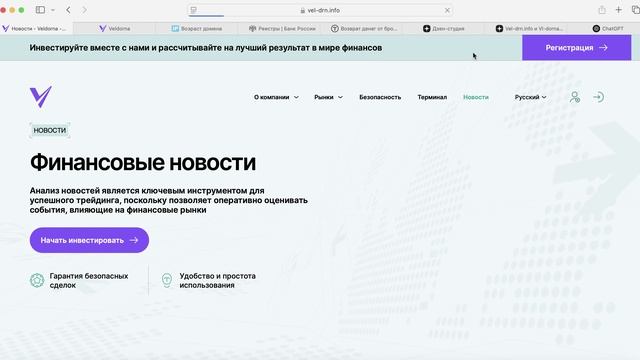640x360 pixels.
Task: Show tab overview icon
Action: click(636, 10)
